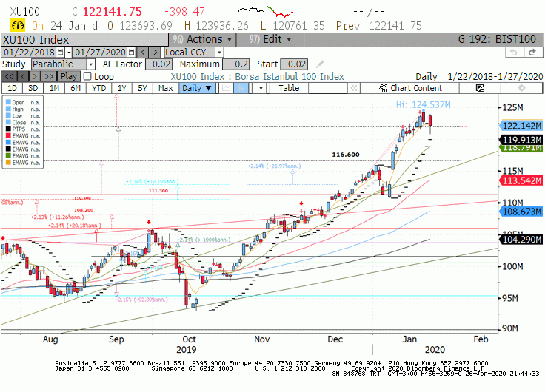545x392 pixels.
Task: Open the end date calendar picker
Action: point(131,53)
